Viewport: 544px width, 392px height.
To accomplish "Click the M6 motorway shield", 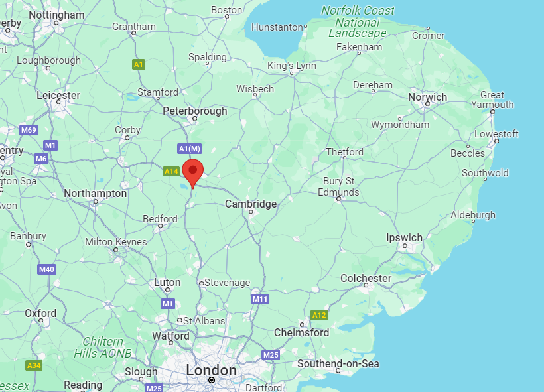I will pyautogui.click(x=41, y=159).
